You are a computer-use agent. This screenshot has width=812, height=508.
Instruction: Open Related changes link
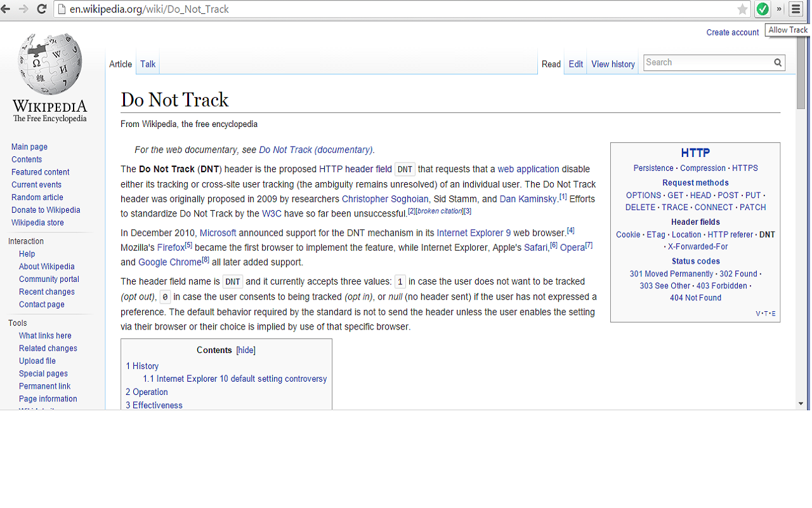(x=48, y=349)
